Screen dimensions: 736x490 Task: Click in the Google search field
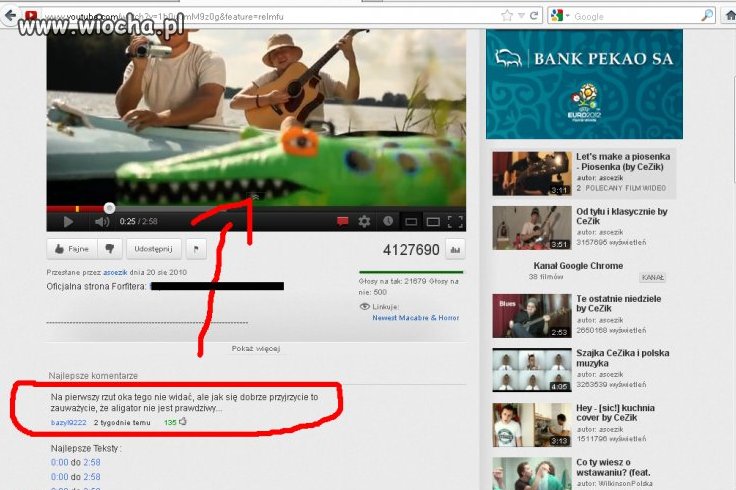pyautogui.click(x=636, y=16)
